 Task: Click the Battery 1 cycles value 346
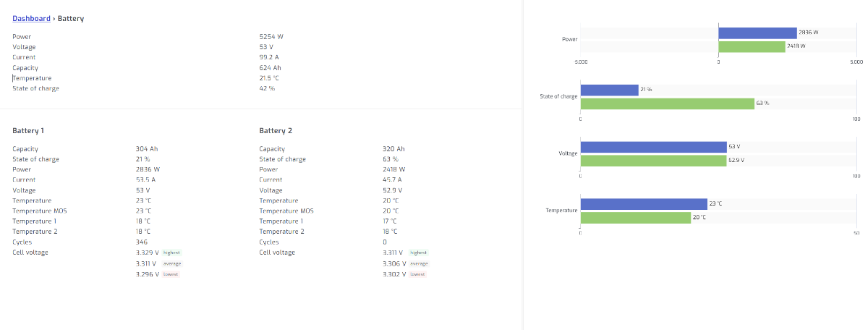(142, 242)
